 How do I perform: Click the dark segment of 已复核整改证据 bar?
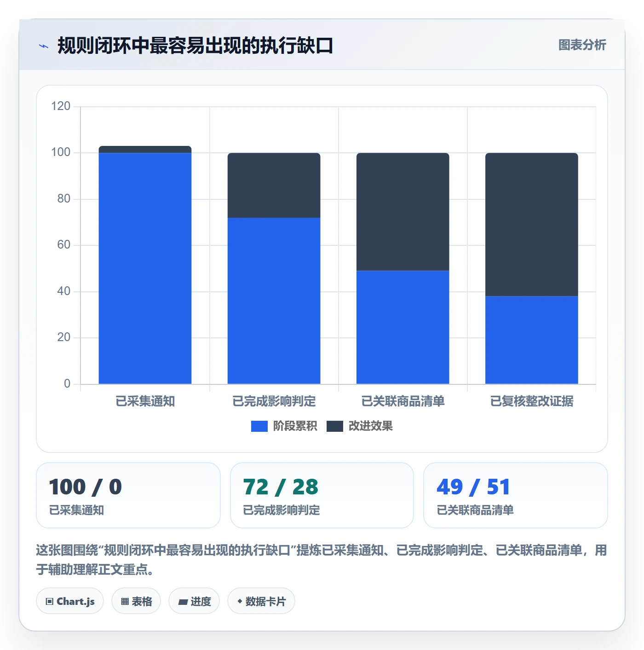pos(531,224)
